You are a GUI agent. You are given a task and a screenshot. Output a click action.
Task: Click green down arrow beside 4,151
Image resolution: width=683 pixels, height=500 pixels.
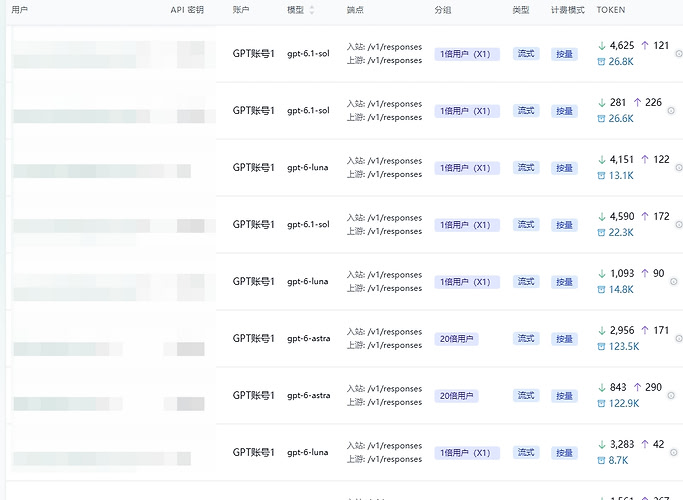[602, 160]
